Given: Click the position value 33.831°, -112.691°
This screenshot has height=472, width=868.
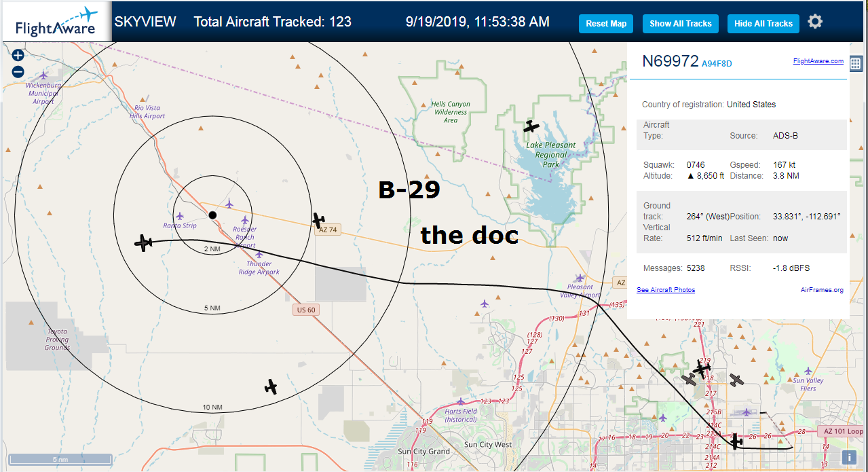Looking at the screenshot, I should coord(807,217).
